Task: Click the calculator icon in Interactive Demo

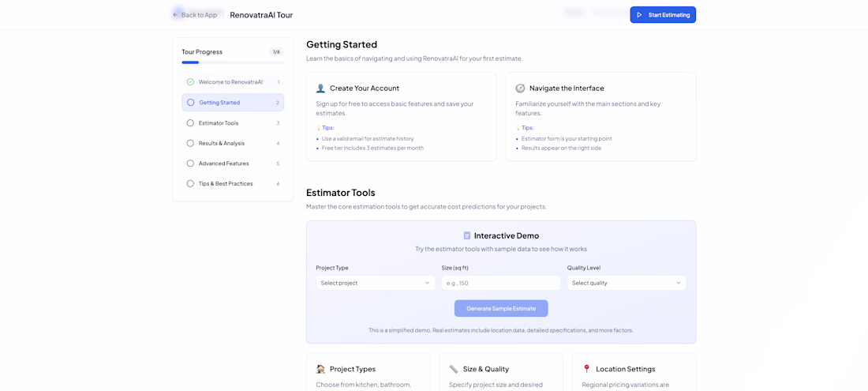Action: [467, 235]
